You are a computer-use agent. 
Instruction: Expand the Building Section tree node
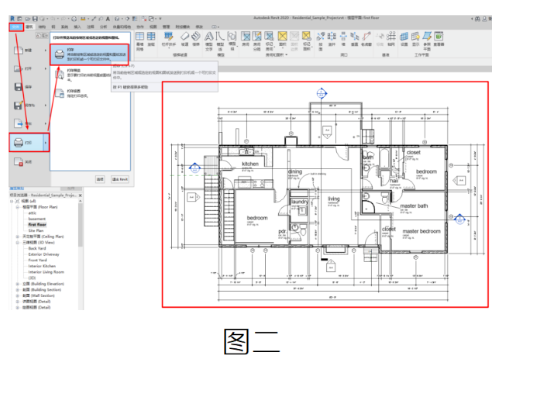[17, 290]
